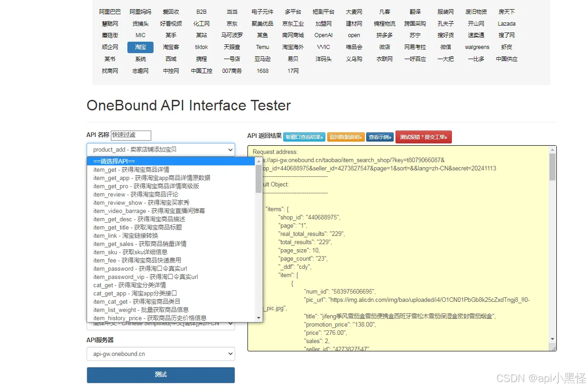The width and height of the screenshot is (588, 388).
Task: Click the blue 测试 button
Action: [161, 375]
